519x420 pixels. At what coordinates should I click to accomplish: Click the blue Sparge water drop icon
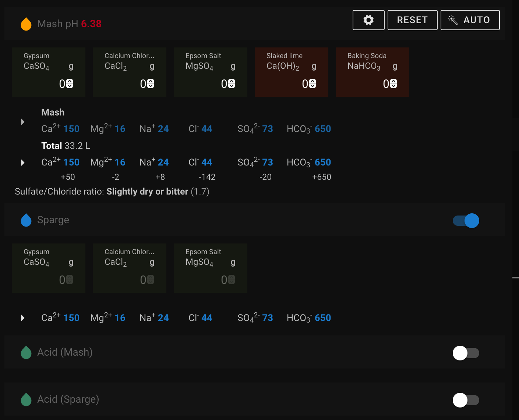pos(26,220)
